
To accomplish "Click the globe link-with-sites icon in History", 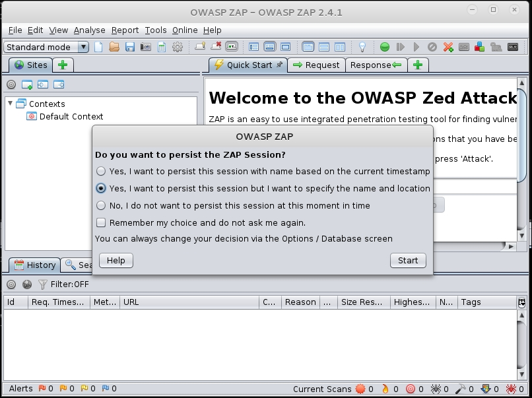I will [27, 284].
